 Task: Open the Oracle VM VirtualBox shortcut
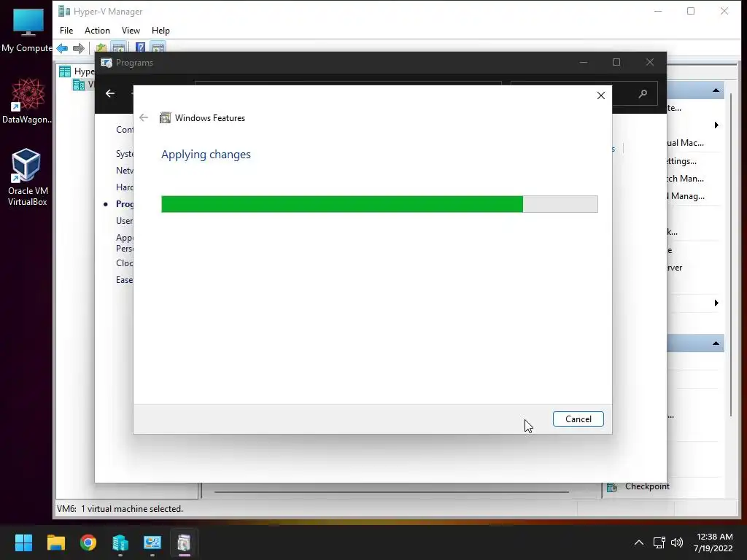(x=27, y=176)
